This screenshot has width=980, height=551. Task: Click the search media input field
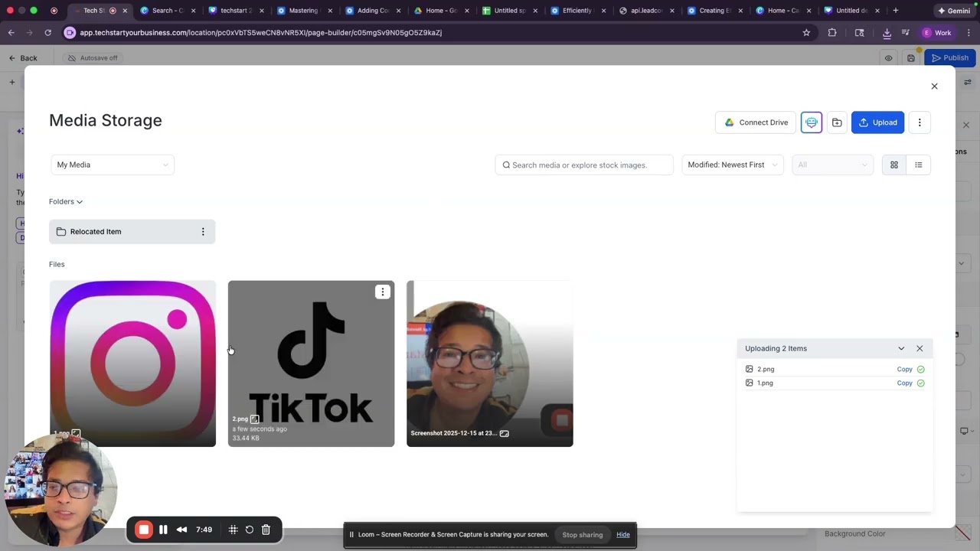[584, 165]
